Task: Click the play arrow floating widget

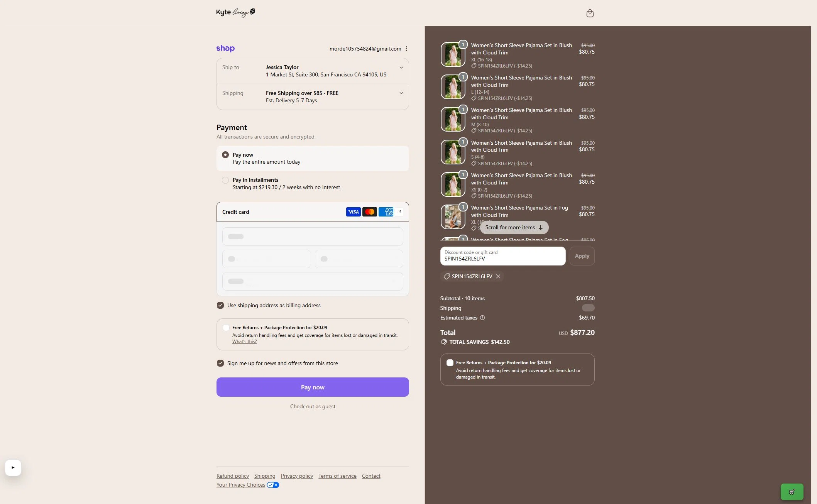Action: point(13,468)
